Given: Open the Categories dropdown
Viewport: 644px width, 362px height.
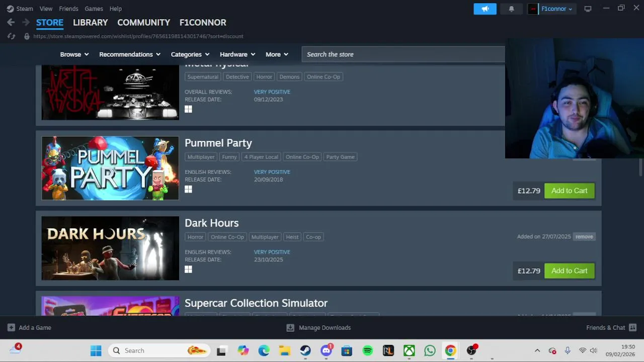Looking at the screenshot, I should pos(190,54).
